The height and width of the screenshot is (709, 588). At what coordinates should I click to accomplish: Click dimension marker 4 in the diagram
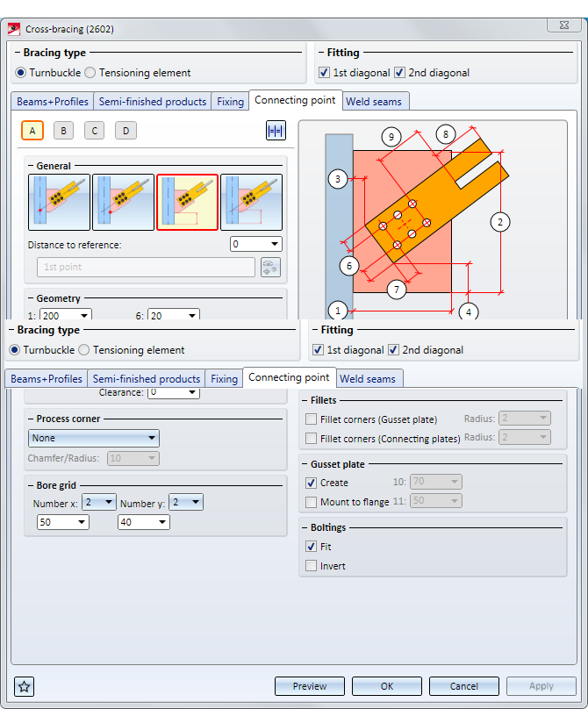click(469, 312)
